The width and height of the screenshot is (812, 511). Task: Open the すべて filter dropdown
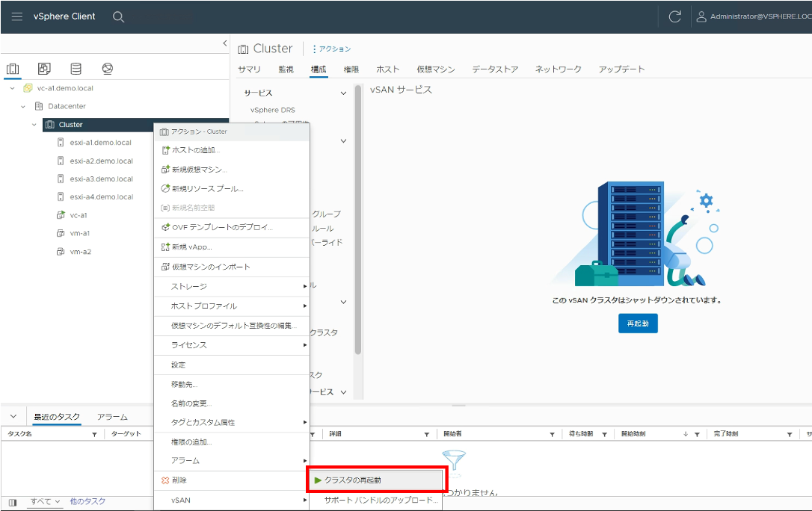45,501
